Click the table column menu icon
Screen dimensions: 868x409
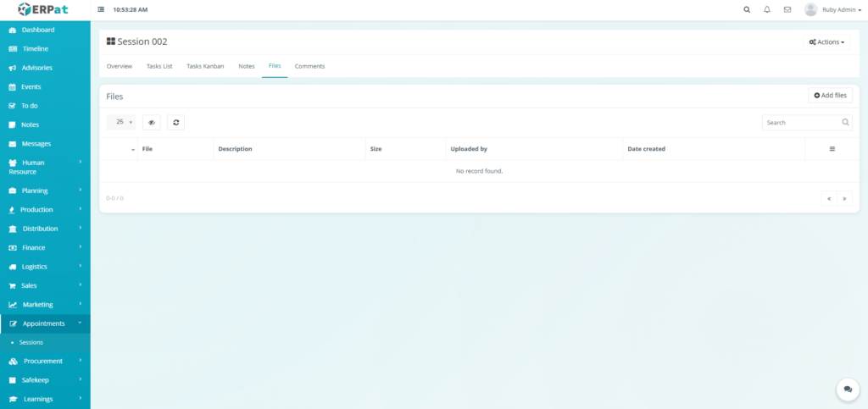click(832, 149)
